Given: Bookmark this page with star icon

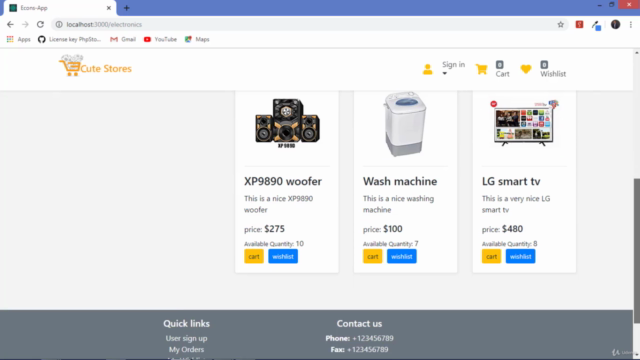Looking at the screenshot, I should (560, 24).
